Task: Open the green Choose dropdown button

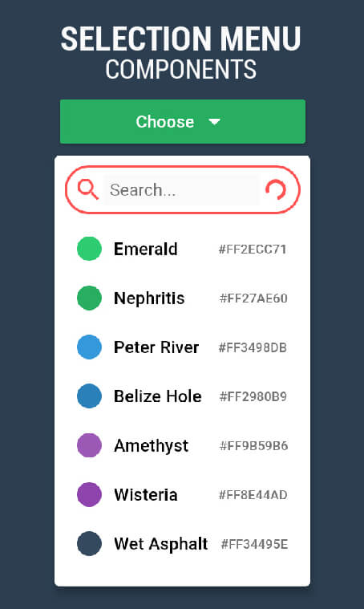Action: 182,122
